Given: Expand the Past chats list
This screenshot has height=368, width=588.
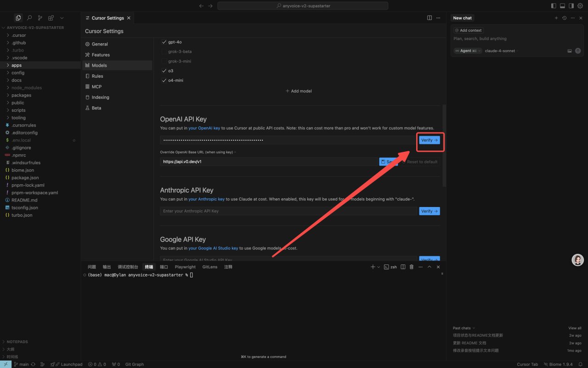Looking at the screenshot, I should pos(464,328).
